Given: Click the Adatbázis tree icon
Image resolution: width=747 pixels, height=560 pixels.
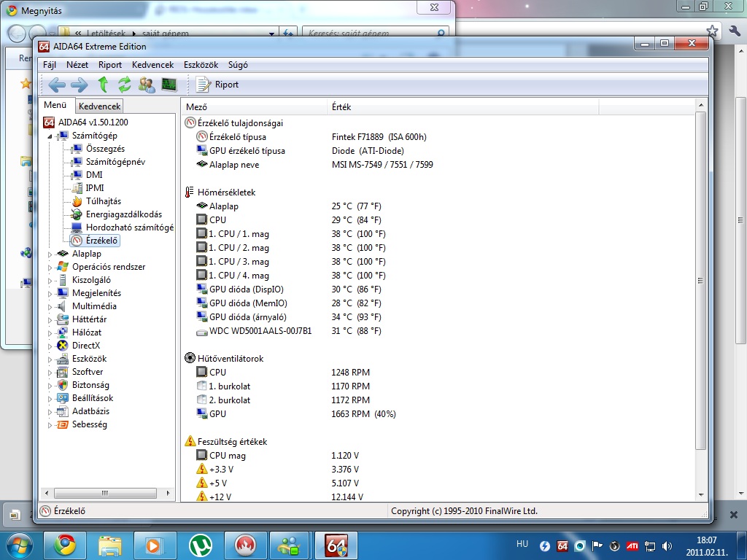Looking at the screenshot, I should (63, 411).
